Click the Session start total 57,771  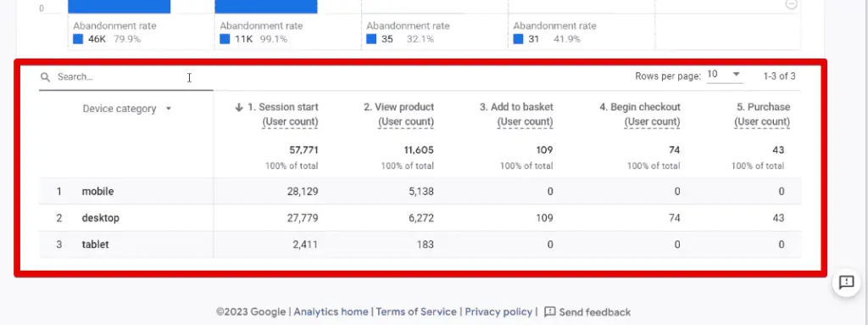[304, 149]
